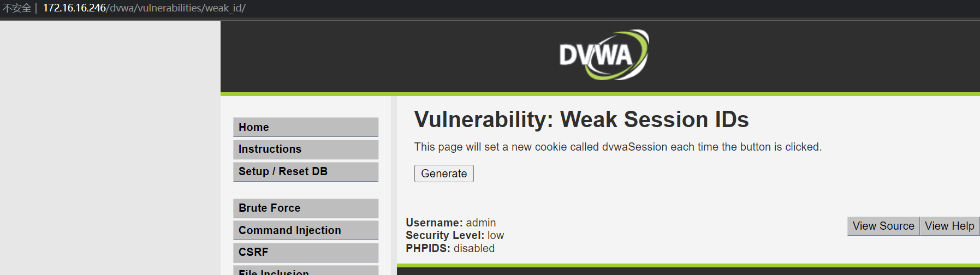Click the DVWA logo in header

pyautogui.click(x=604, y=55)
